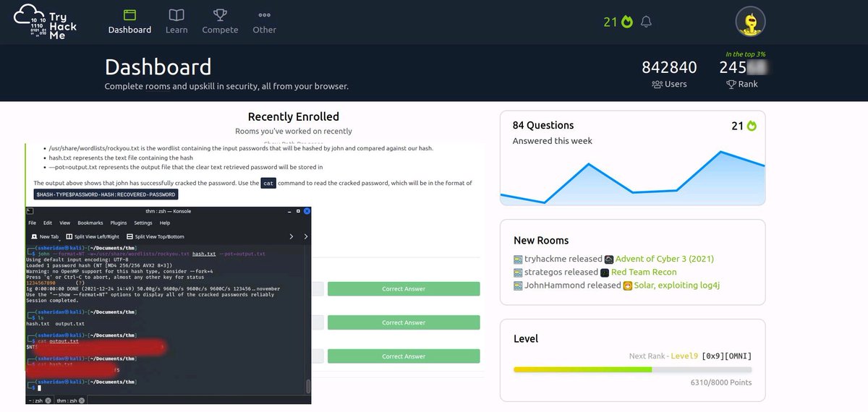Close the '~ : zsh' Konsole tab
Image resolution: width=868 pixels, height=412 pixels.
coord(48,400)
